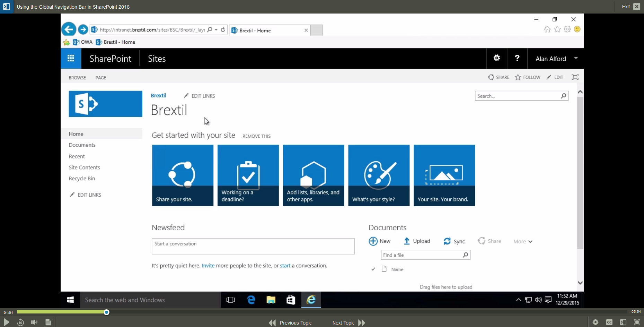Screen dimensions: 644x327
Task: Toggle the Name column selection checkmark
Action: click(x=373, y=269)
